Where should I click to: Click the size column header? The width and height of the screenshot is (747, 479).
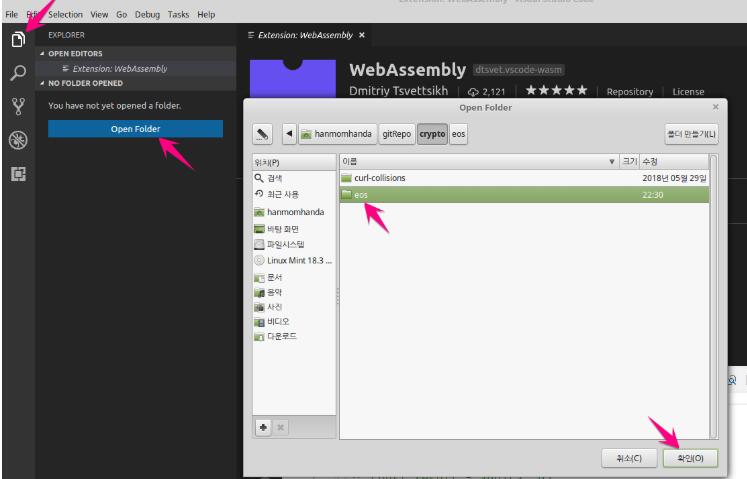[629, 162]
